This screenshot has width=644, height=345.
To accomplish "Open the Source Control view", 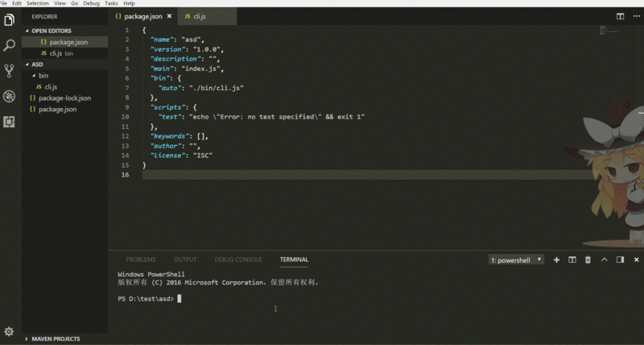I will [x=10, y=70].
